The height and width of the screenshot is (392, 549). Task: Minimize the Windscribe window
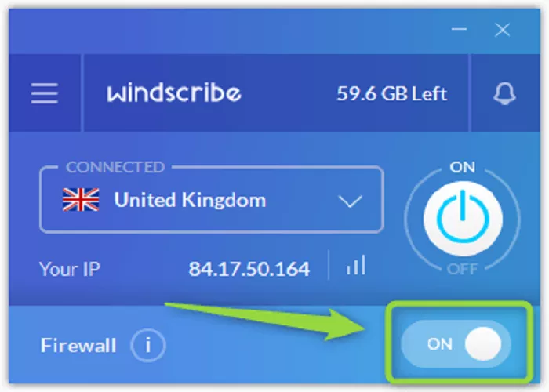pyautogui.click(x=459, y=29)
